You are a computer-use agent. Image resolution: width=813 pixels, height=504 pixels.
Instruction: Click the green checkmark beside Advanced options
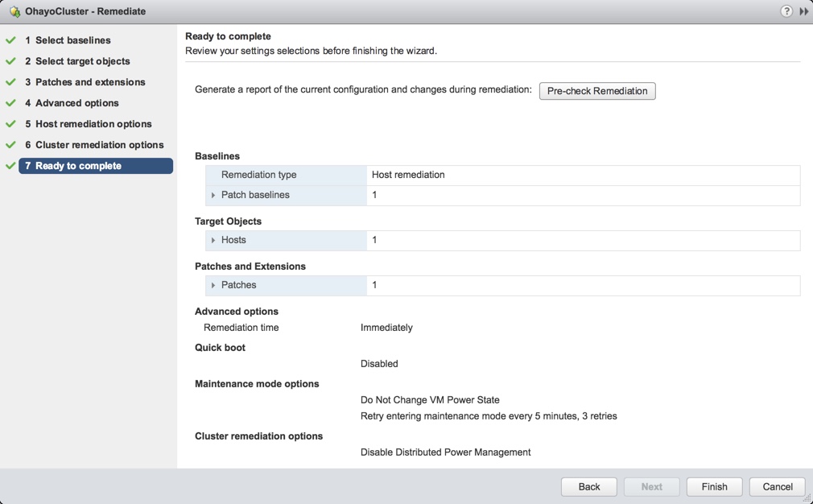(10, 103)
